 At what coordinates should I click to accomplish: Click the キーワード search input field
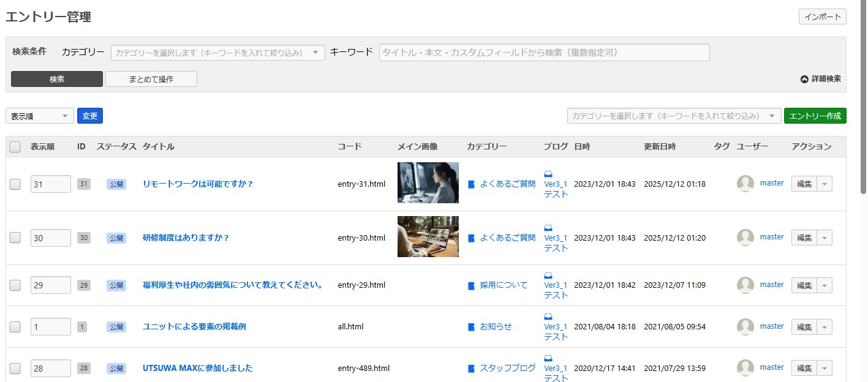click(x=544, y=53)
